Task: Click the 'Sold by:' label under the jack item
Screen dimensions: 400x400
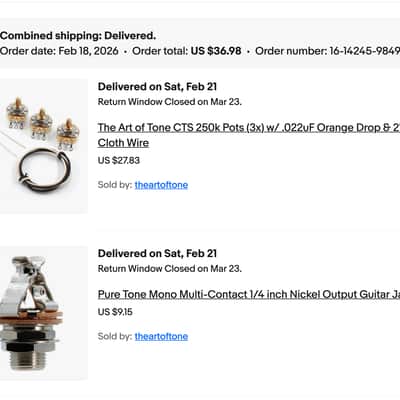Action: click(115, 336)
